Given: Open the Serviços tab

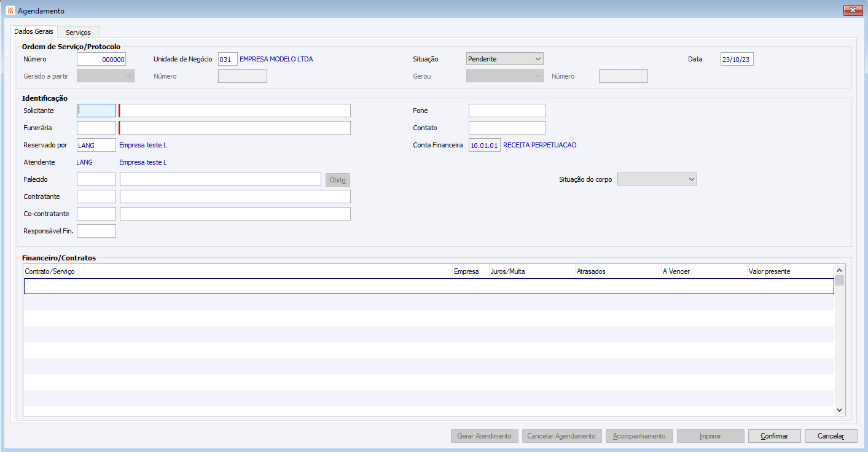Looking at the screenshot, I should point(78,33).
